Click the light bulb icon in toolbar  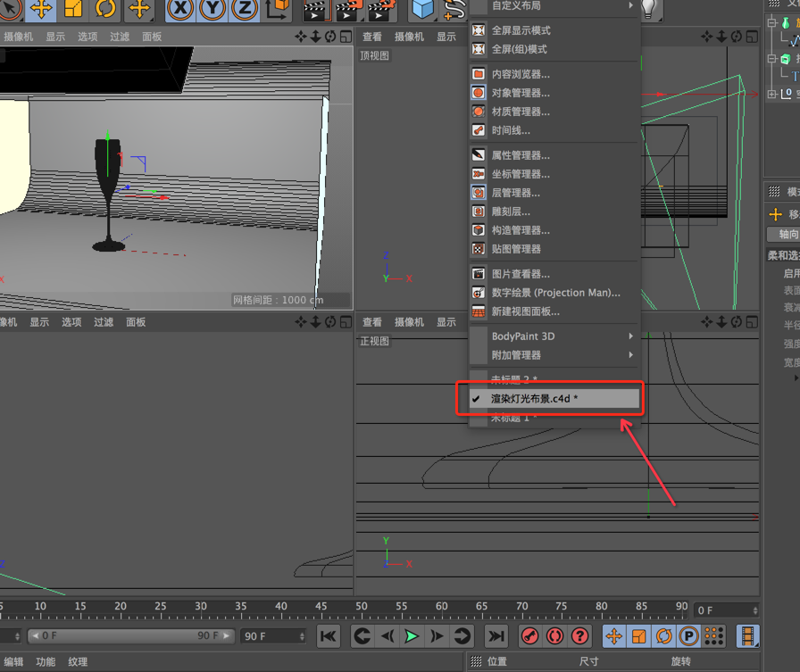(648, 9)
